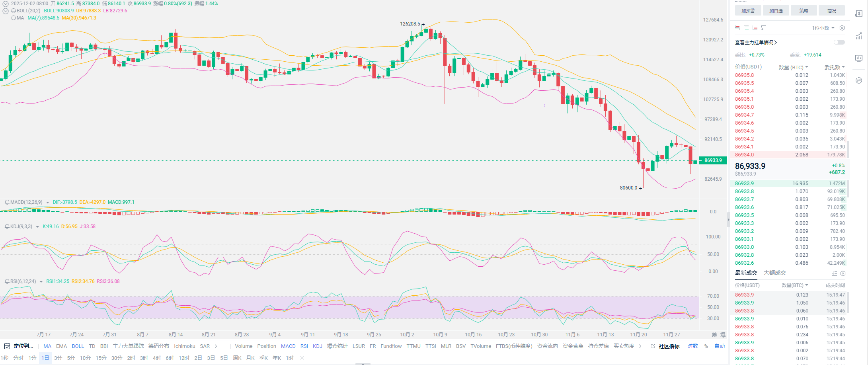Image resolution: width=868 pixels, height=365 pixels.
Task: Open the order book settings gear icon
Action: click(x=842, y=28)
